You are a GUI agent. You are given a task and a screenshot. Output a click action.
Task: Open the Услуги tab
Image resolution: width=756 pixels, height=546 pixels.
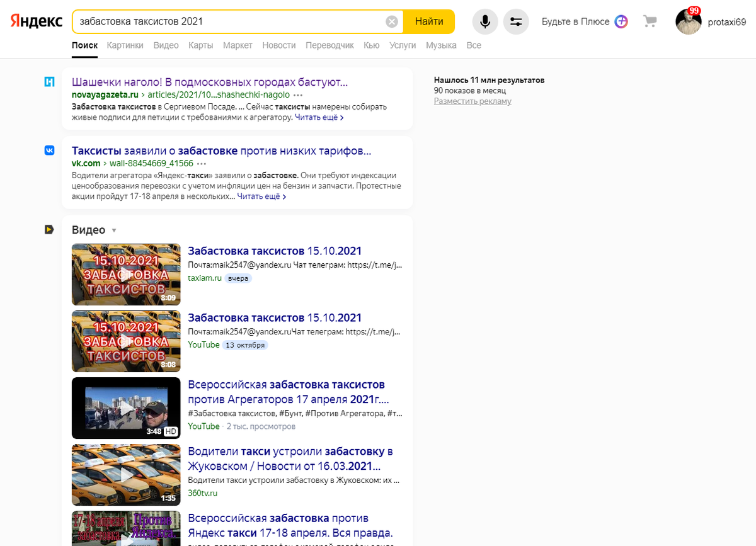click(x=403, y=45)
